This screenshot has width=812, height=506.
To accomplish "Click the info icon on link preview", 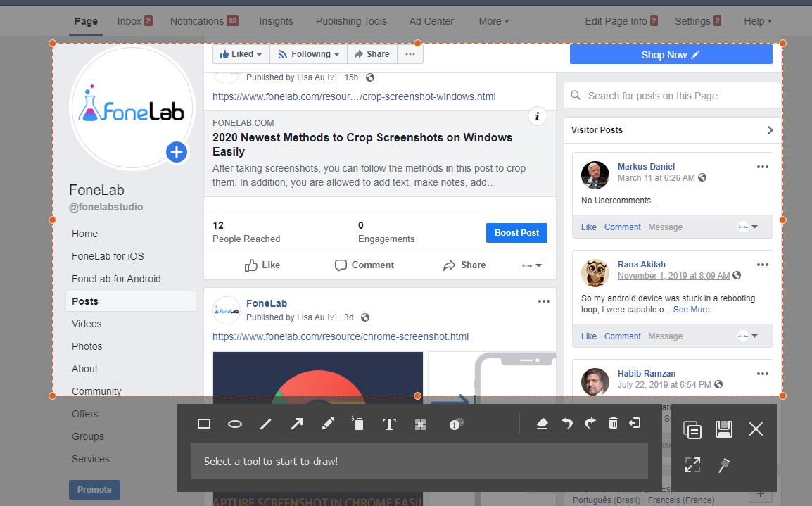I will (x=537, y=116).
